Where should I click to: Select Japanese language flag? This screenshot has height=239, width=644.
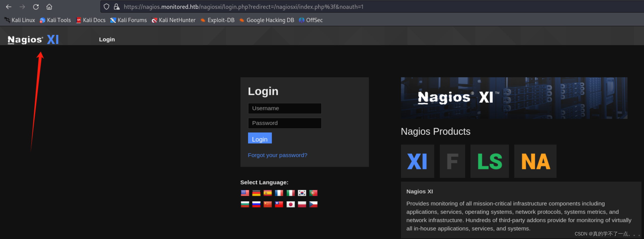290,204
